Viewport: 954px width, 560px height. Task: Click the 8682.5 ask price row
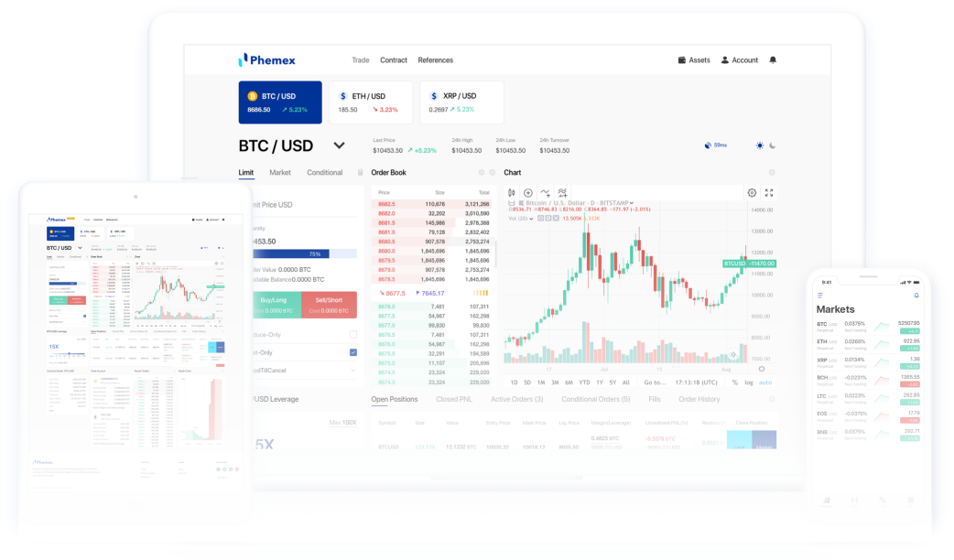click(x=433, y=204)
